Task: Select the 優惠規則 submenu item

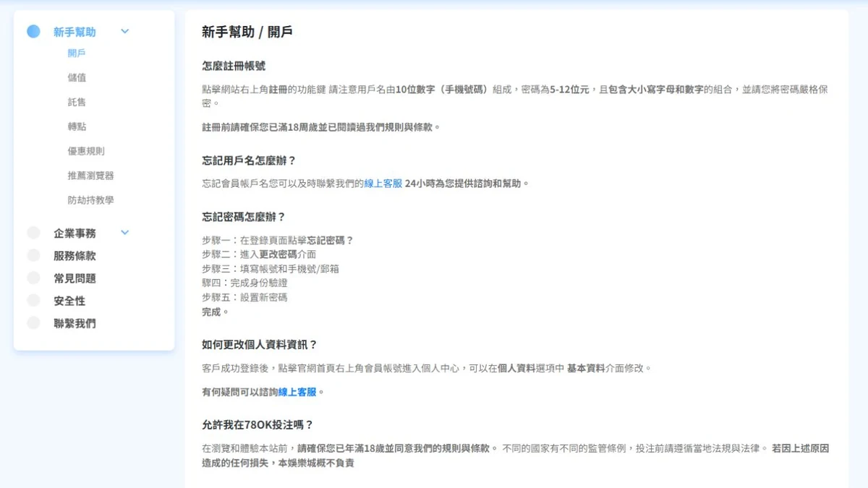Action: [86, 151]
